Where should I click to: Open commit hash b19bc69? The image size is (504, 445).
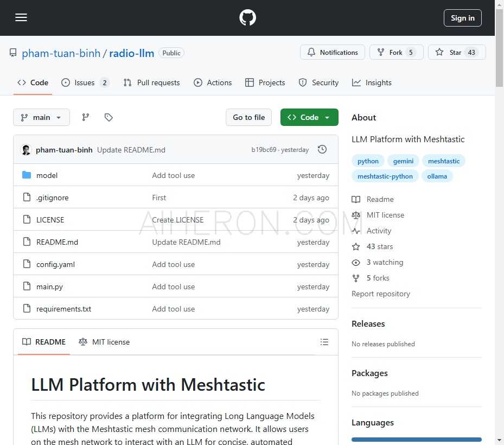(264, 150)
